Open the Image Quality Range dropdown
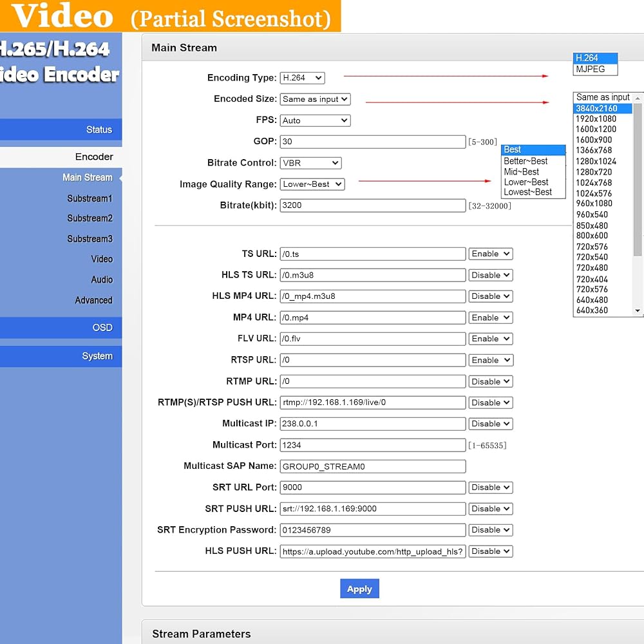Viewport: 644px width, 644px height. tap(312, 184)
